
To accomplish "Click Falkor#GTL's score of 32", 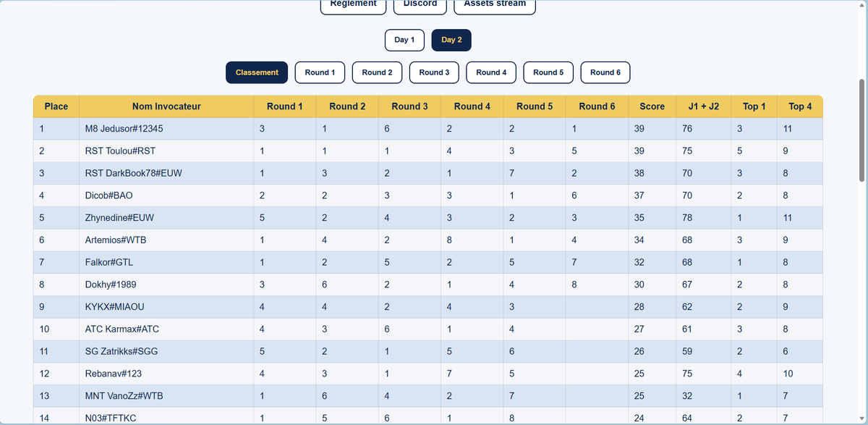I will (639, 263).
